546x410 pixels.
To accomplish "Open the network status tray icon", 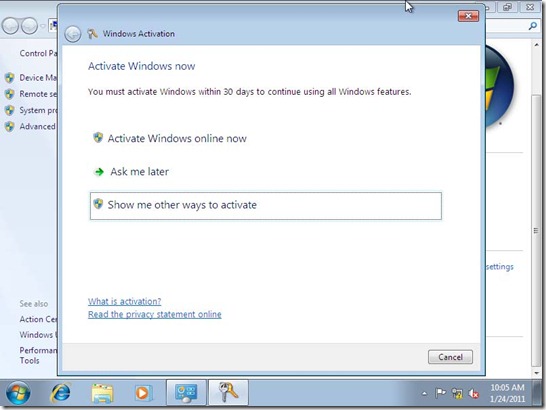I will pos(457,393).
